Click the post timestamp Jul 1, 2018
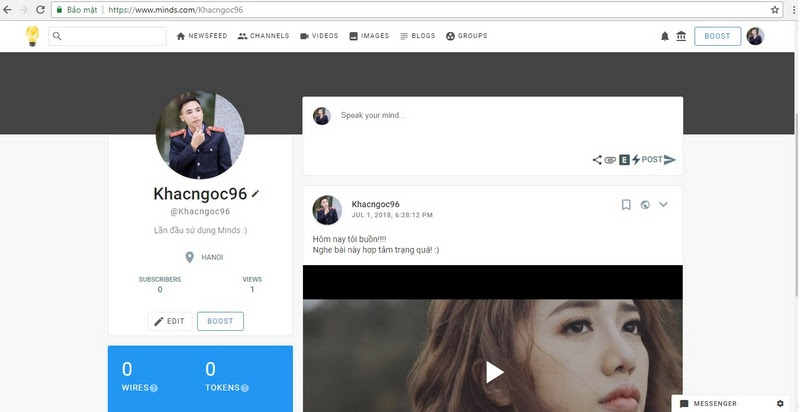The image size is (800, 412). tap(392, 215)
